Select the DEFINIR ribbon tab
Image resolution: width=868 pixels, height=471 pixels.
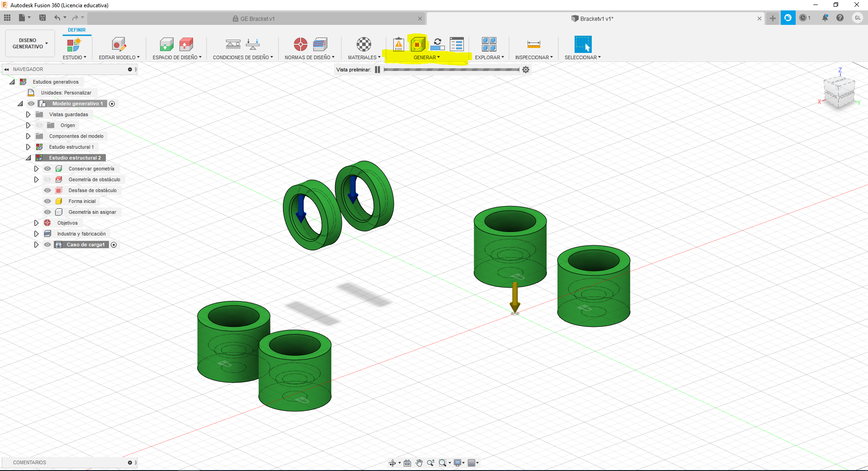pyautogui.click(x=76, y=30)
